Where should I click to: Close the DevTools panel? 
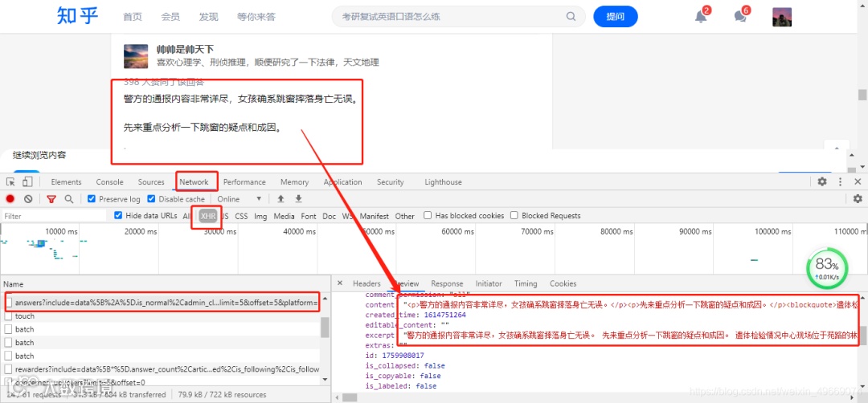pos(858,182)
